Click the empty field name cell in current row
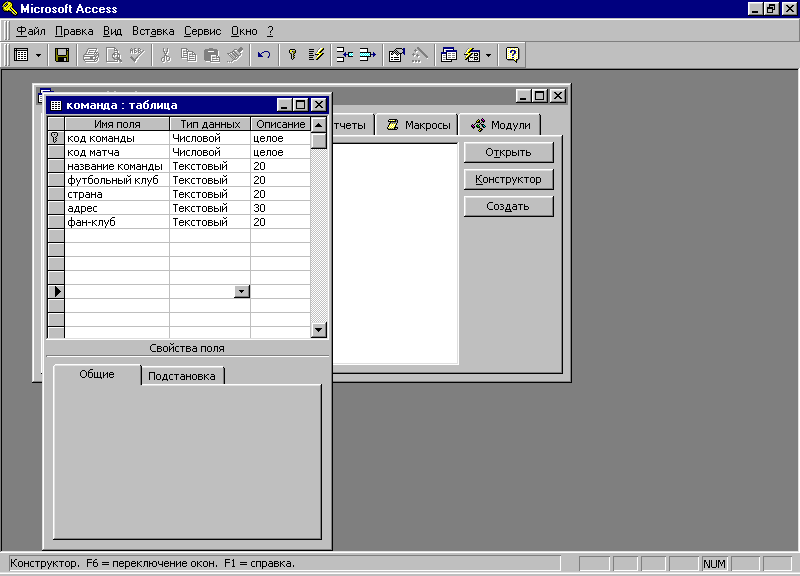800x576 pixels. pos(117,291)
